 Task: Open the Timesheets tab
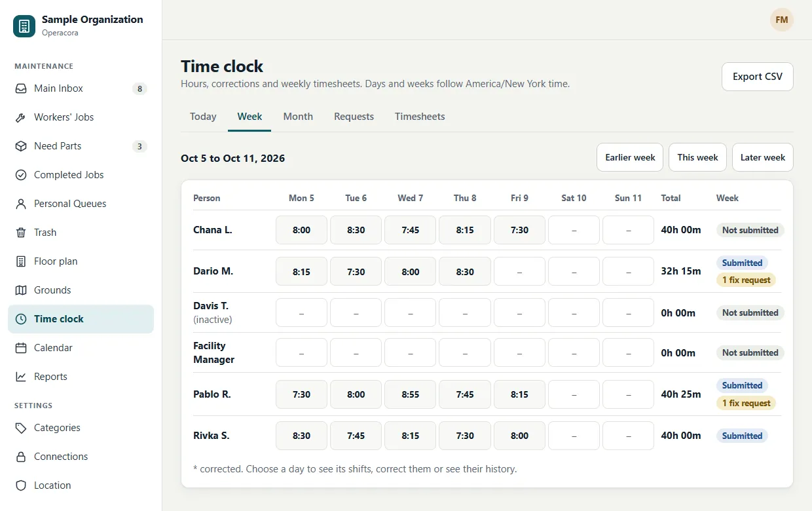coord(420,117)
